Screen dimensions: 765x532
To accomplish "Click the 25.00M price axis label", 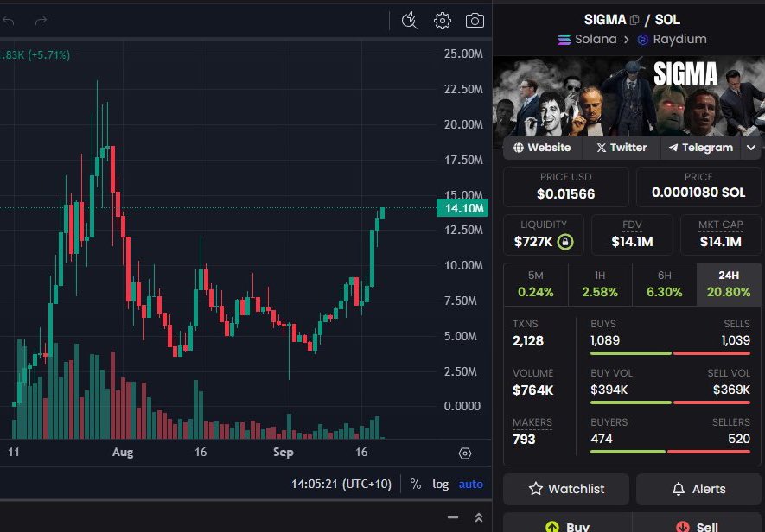I will pos(463,54).
